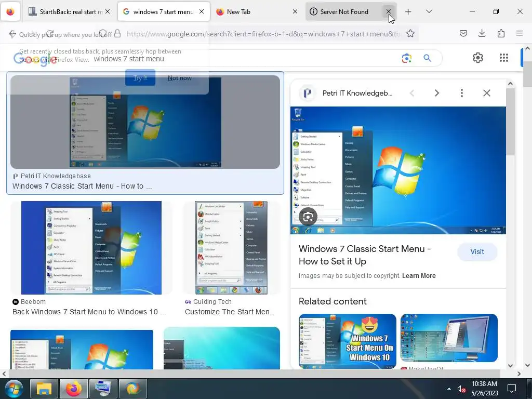Click the blue magnifier search icon

[427, 58]
